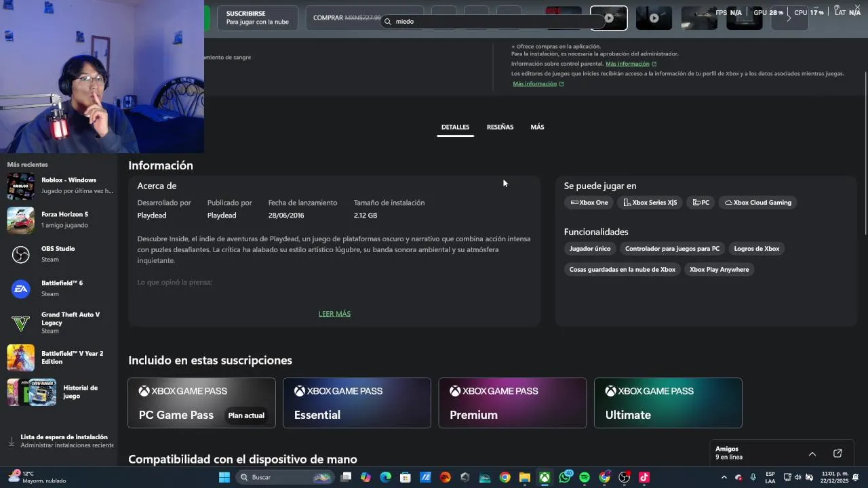This screenshot has width=868, height=488.
Task: Open Battlefield 6 EA icon in sidebar
Action: (20, 289)
